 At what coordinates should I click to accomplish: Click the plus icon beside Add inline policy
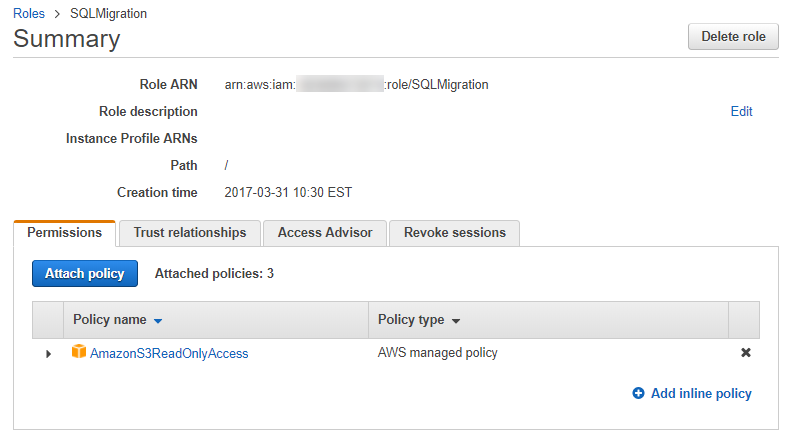638,393
